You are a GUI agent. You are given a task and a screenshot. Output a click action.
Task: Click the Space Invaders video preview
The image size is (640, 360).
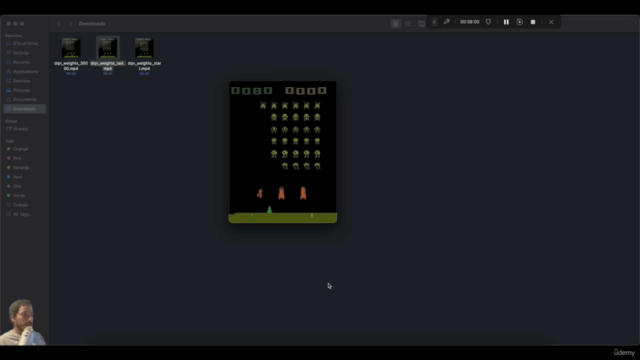click(283, 152)
